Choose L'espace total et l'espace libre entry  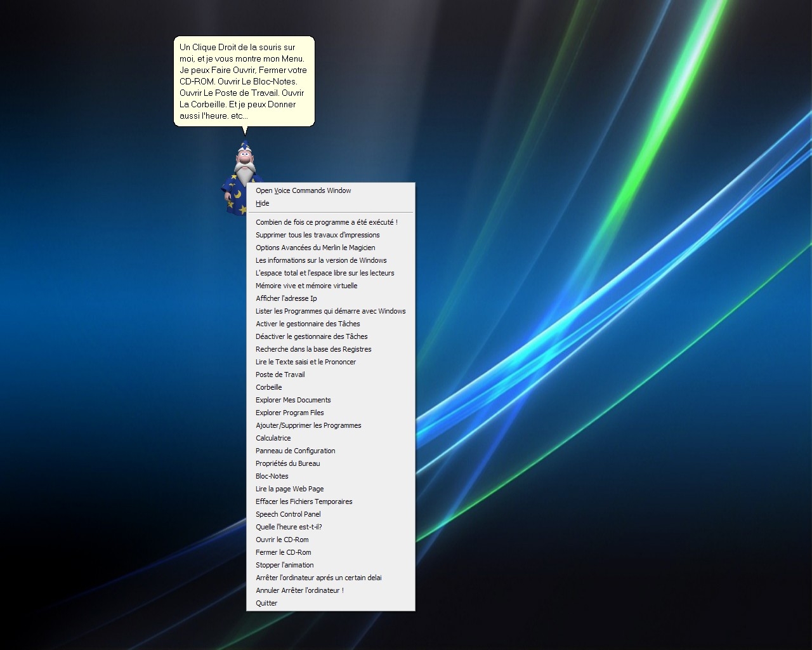[331, 273]
